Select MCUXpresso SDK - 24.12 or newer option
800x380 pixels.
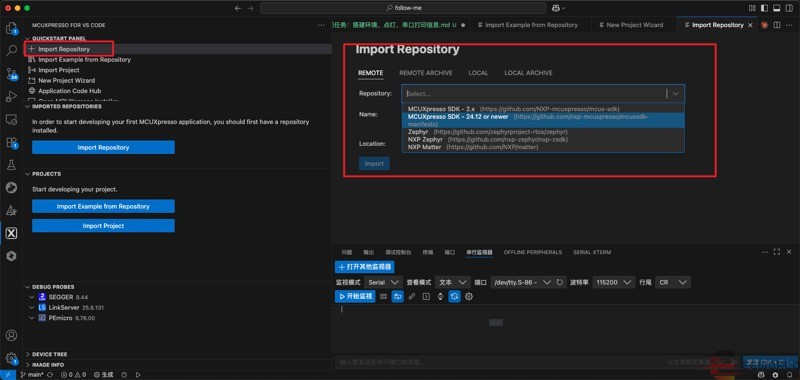click(543, 120)
